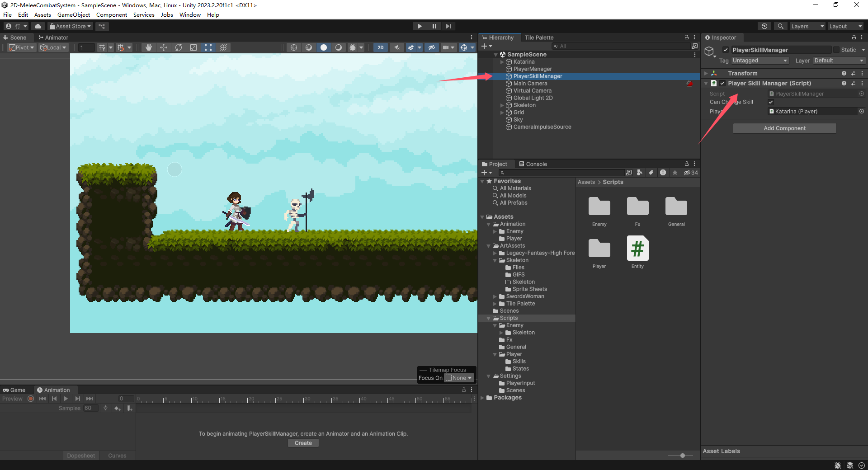Expand the Katarina hierarchy item
The width and height of the screenshot is (868, 470).
(x=502, y=62)
